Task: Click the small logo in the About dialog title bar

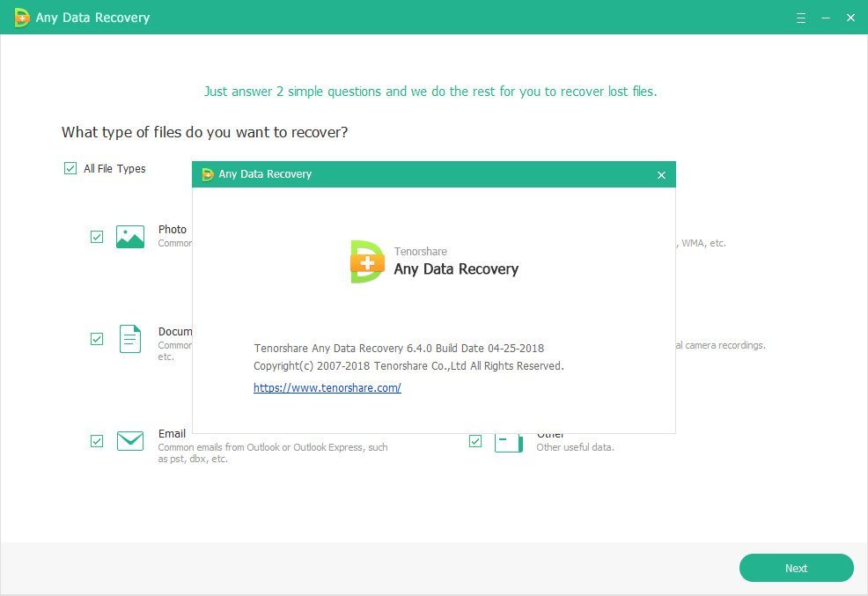Action: 208,175
